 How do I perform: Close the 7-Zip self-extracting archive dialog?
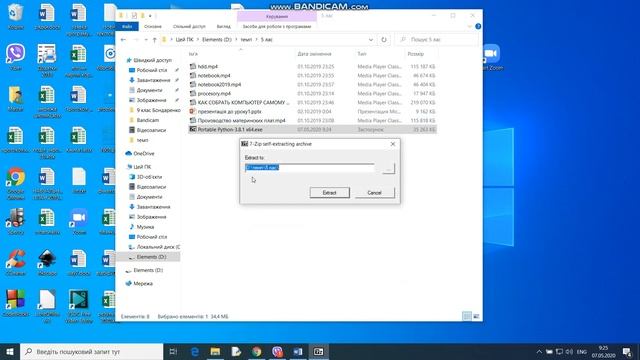pos(393,144)
